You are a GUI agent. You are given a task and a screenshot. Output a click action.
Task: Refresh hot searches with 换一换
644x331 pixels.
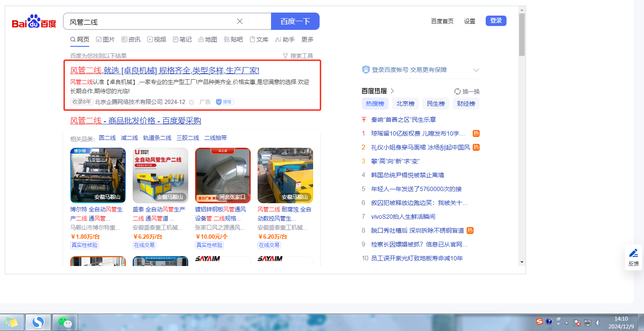pos(467,91)
